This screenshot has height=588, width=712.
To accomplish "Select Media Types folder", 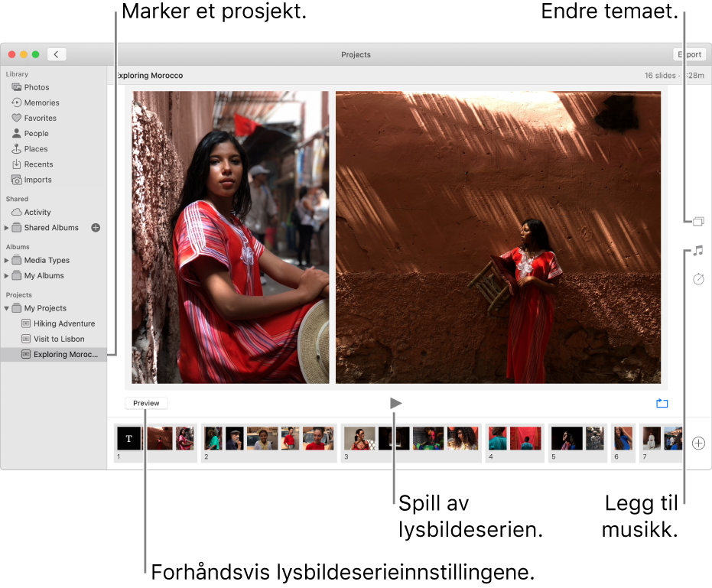I will (x=47, y=260).
